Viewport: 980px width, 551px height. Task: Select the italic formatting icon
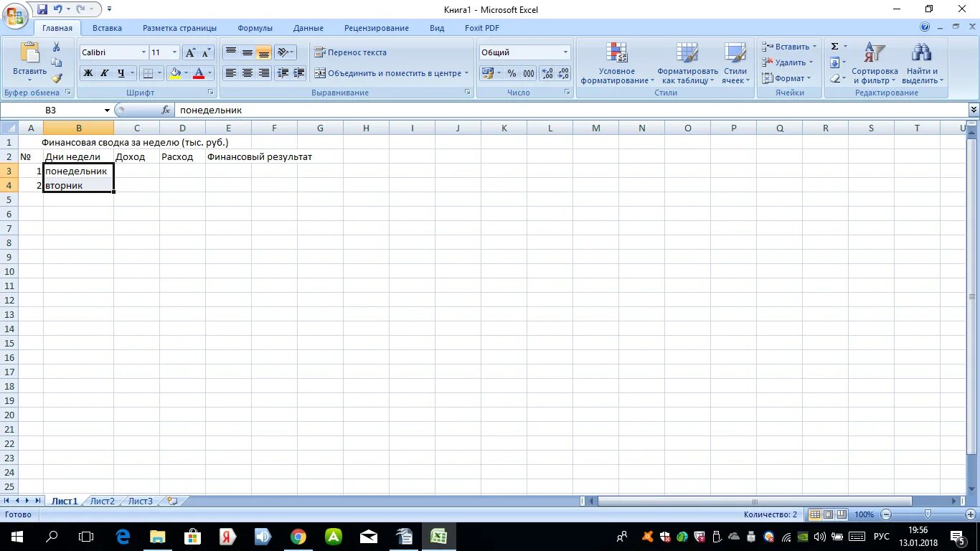coord(103,72)
